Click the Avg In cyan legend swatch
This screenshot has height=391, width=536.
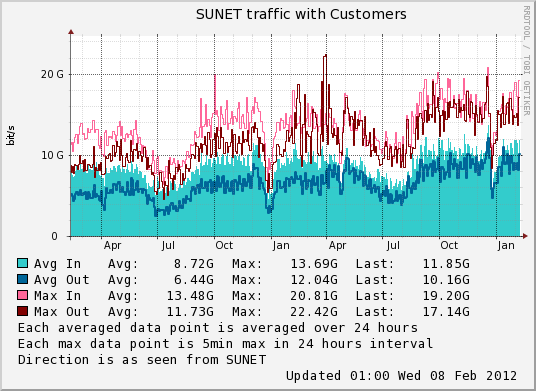pos(22,263)
